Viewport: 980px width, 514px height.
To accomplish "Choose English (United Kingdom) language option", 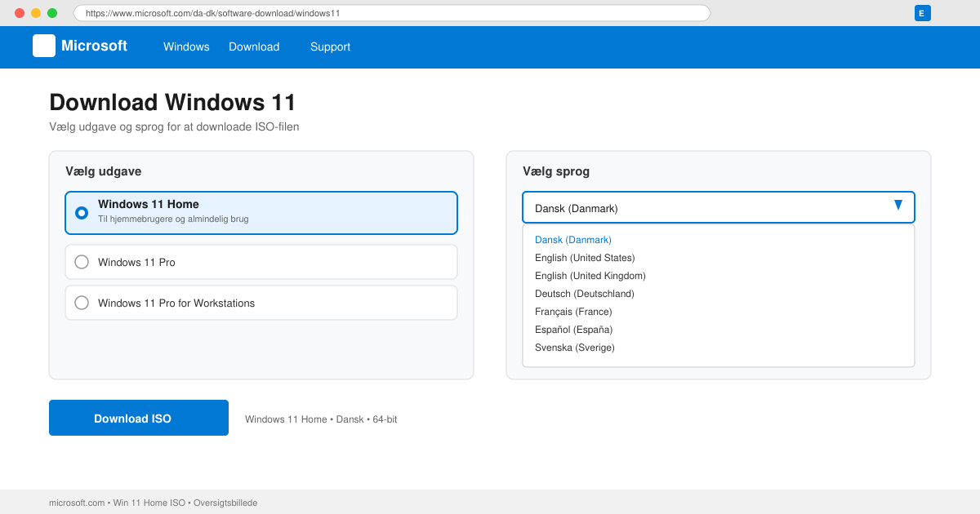I will click(590, 276).
